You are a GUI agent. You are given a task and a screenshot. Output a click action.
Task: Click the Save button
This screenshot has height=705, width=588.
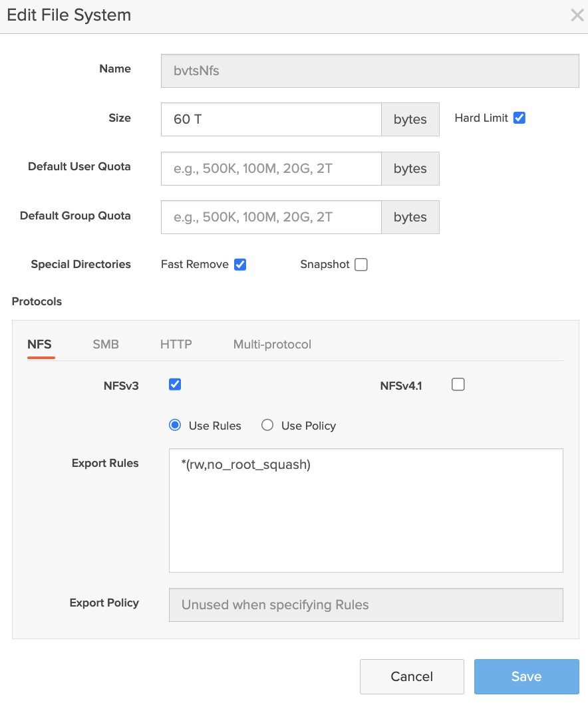[x=526, y=676]
